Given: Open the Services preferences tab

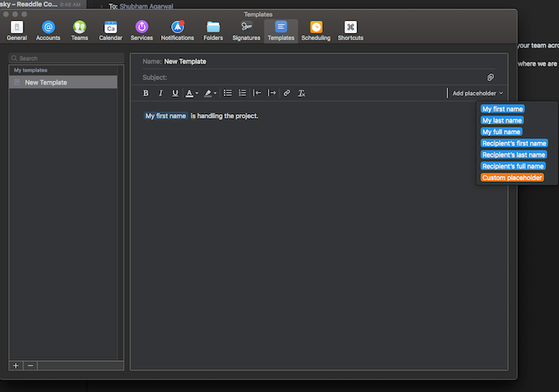Looking at the screenshot, I should click(142, 31).
